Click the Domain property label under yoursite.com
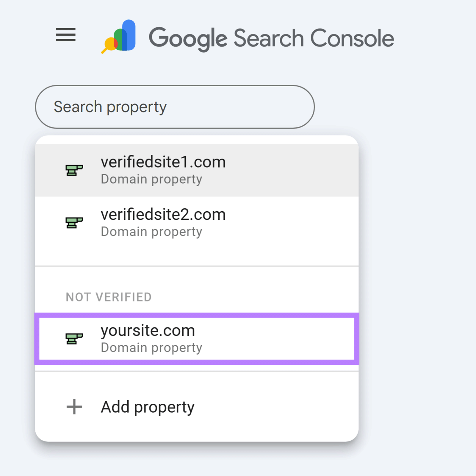The width and height of the screenshot is (476, 476). [151, 347]
